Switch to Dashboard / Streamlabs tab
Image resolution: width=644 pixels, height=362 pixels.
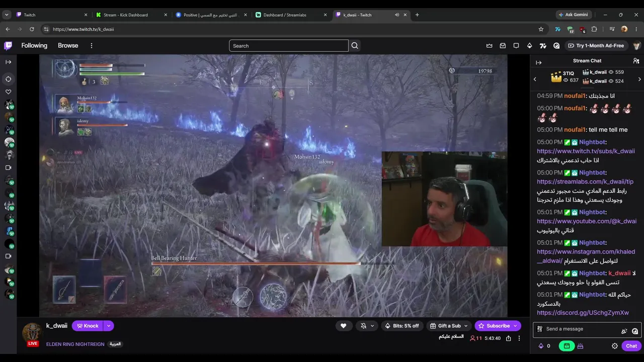[292, 15]
